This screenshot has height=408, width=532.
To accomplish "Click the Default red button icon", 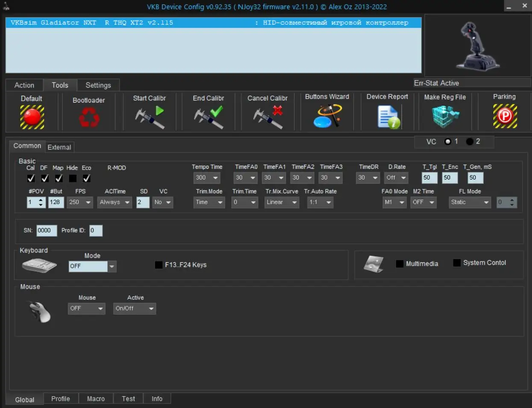I will 32,117.
